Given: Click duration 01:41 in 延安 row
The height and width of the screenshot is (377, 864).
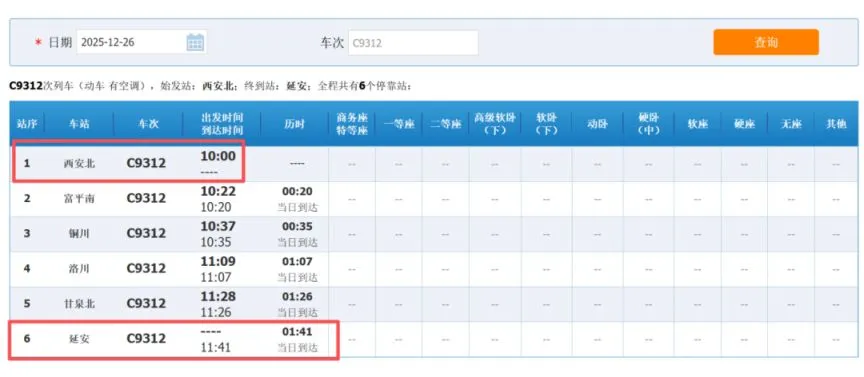Looking at the screenshot, I should pyautogui.click(x=298, y=332).
